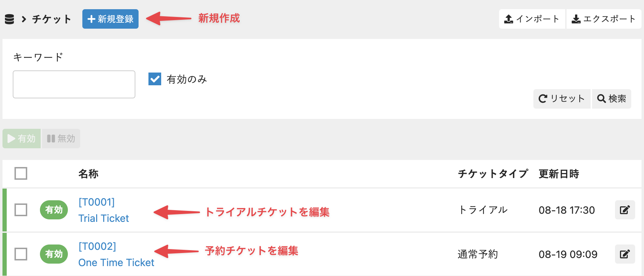Image resolution: width=644 pixels, height=276 pixels.
Task: Uncheck the 有効のみ checkbox
Action: 155,79
